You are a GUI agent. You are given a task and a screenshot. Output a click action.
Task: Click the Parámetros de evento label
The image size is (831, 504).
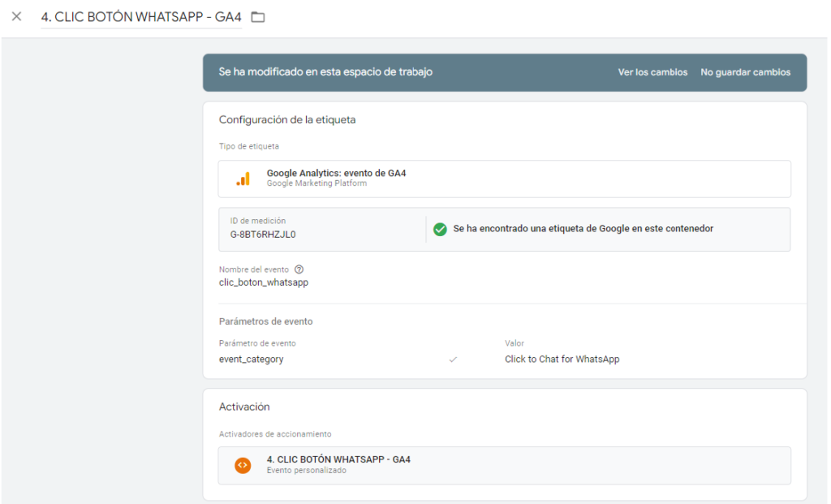pyautogui.click(x=265, y=321)
